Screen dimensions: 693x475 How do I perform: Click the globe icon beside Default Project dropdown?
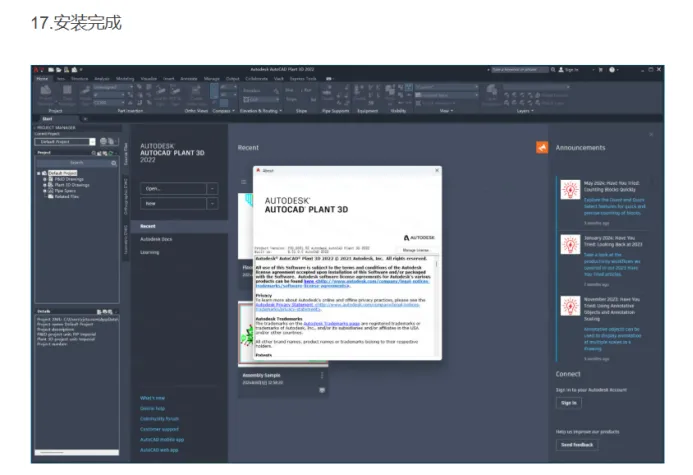(x=103, y=141)
